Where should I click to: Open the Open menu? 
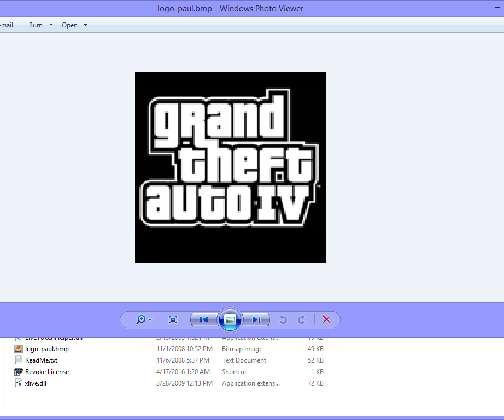point(70,25)
